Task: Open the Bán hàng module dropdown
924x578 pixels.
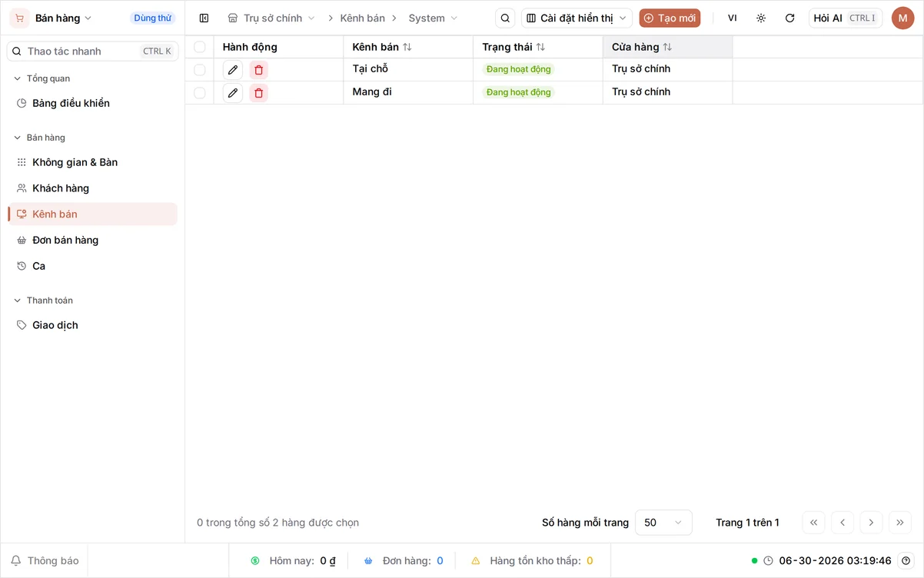Action: point(64,18)
